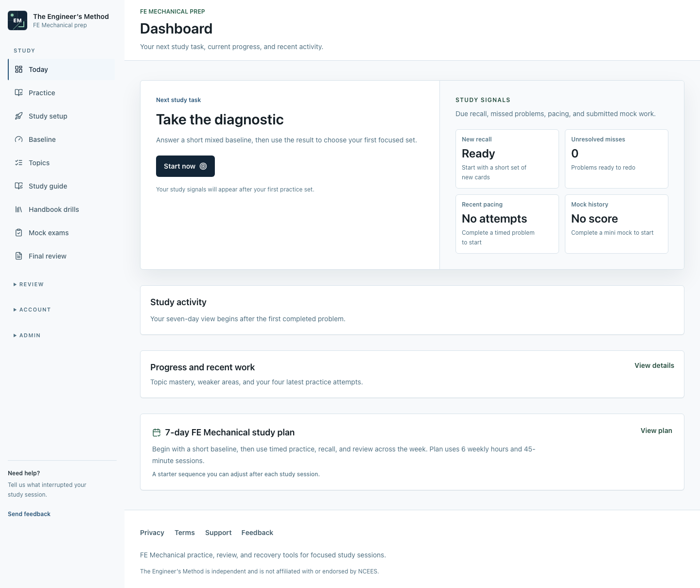Screen dimensions: 700x588
Task: Open View details for progress
Action: (654, 365)
